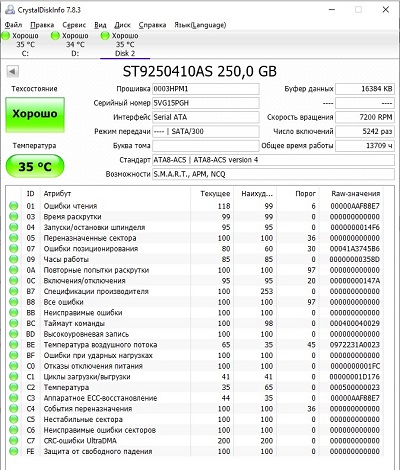Click the Интерфейс Serial ATA field
Viewport: 400px width, 470px height.
(206, 117)
